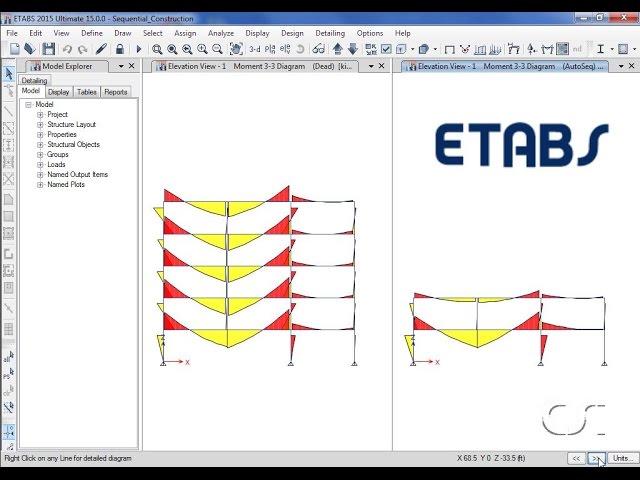Expand the Properties tree node

40,135
